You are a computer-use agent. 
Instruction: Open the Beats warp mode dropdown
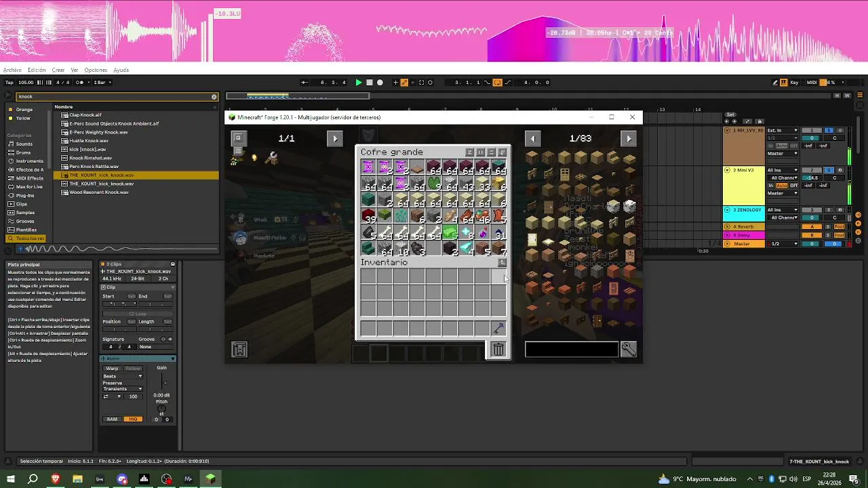tap(122, 376)
